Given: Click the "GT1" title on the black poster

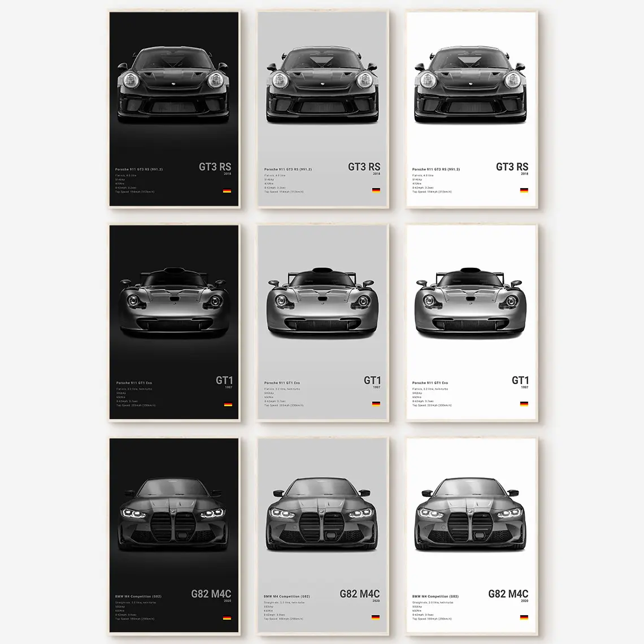Looking at the screenshot, I should (224, 380).
